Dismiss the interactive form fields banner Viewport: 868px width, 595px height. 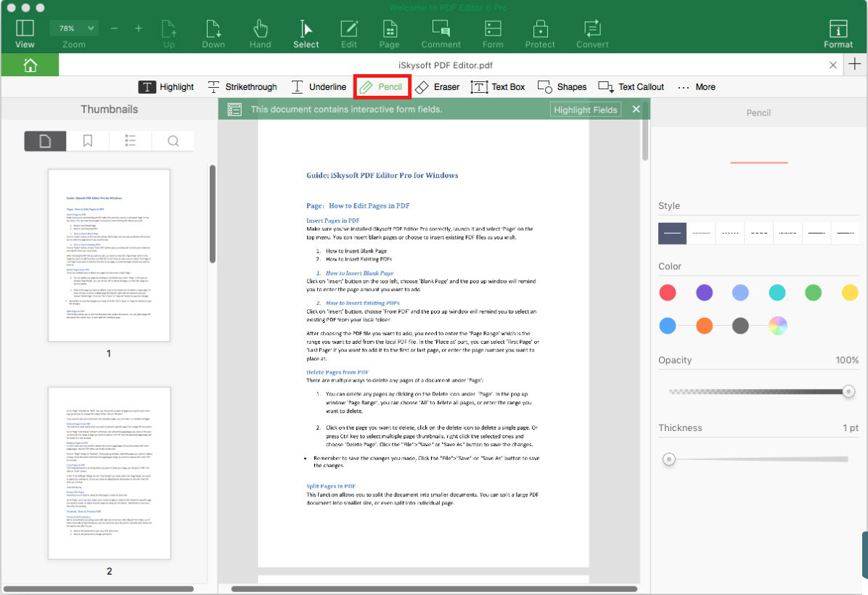point(635,109)
